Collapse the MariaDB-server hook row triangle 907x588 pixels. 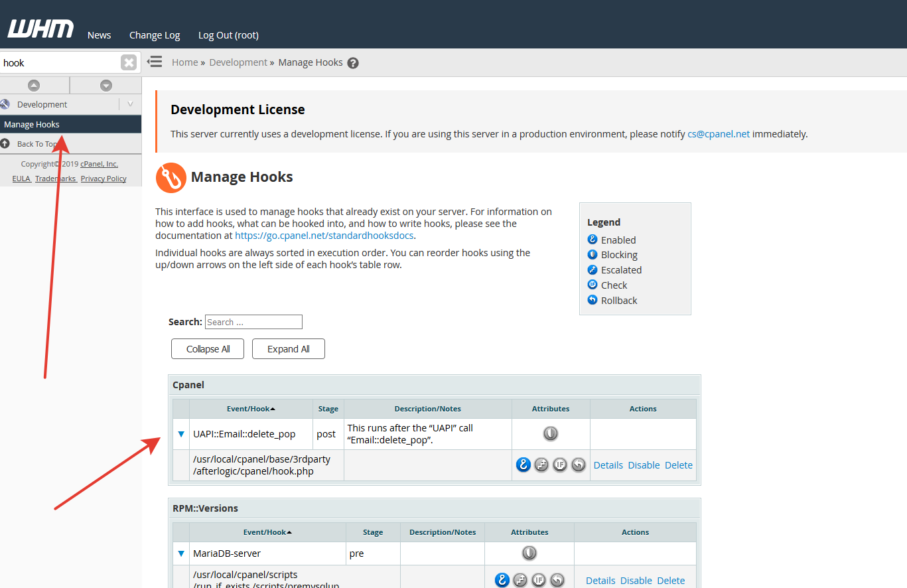(x=180, y=553)
